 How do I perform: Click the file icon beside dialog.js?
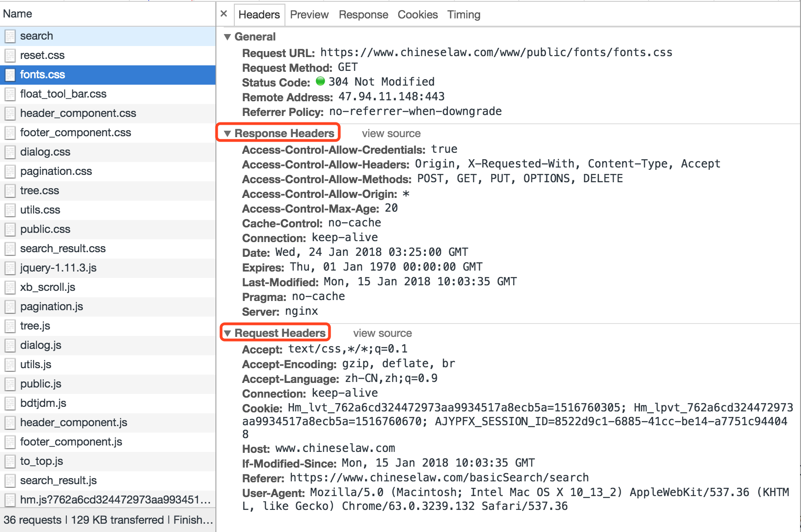click(10, 345)
